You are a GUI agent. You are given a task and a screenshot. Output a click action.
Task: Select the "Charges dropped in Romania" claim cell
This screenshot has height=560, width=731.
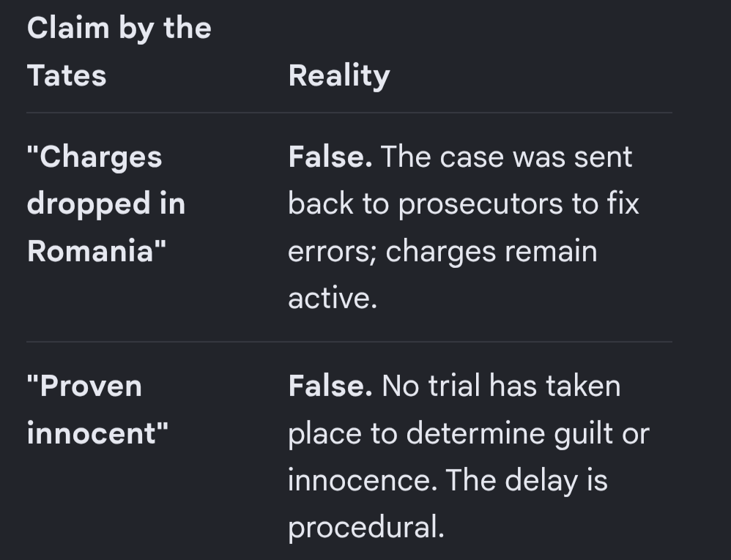coord(106,204)
